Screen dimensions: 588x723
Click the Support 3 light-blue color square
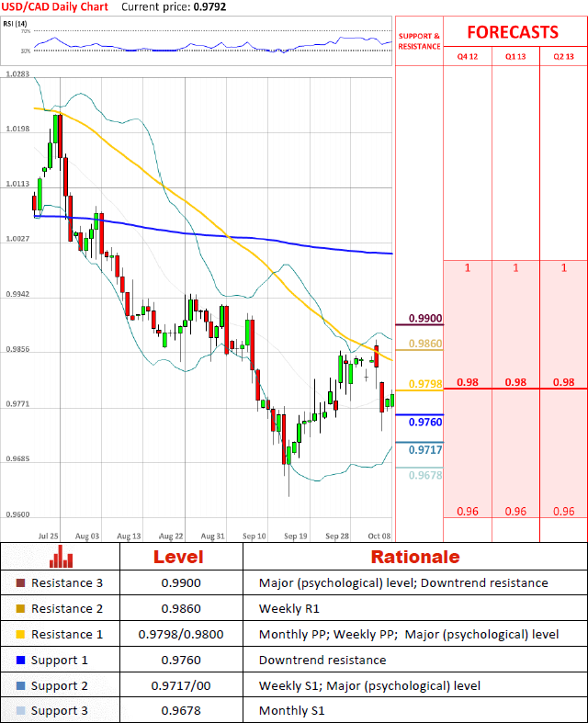point(21,711)
